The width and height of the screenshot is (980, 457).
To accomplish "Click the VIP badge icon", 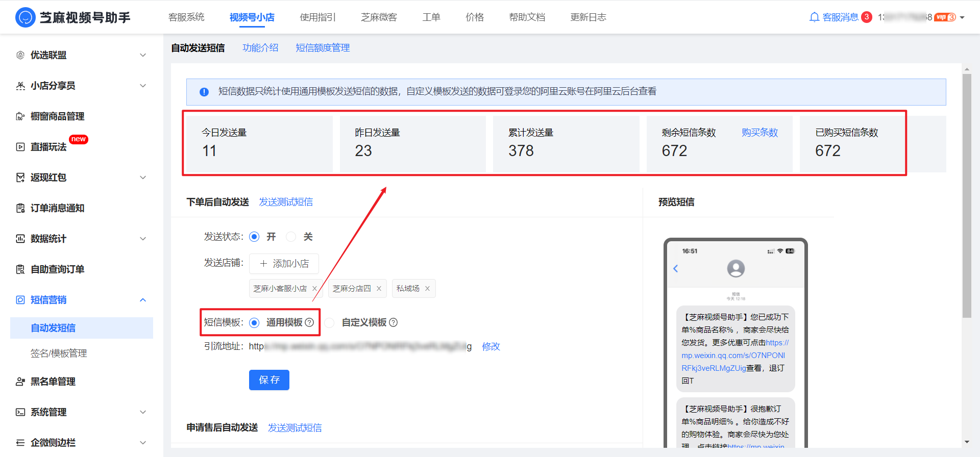I will pyautogui.click(x=945, y=17).
